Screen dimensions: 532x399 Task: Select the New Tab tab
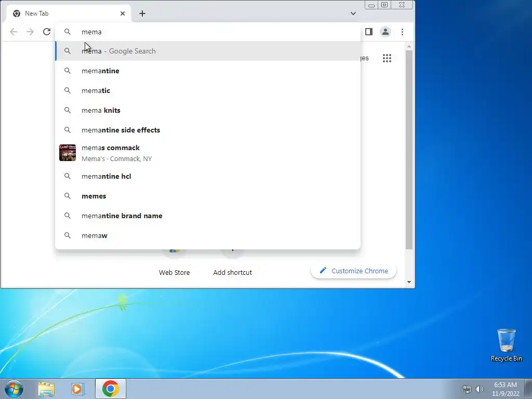click(68, 14)
